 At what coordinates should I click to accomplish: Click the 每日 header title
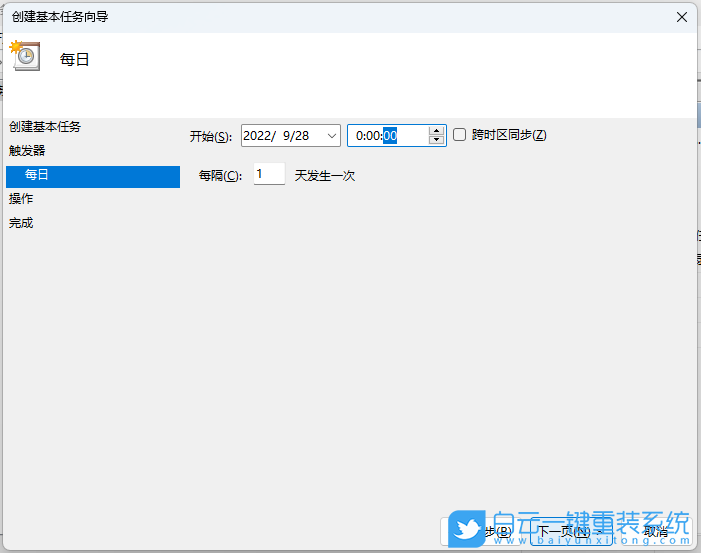[x=75, y=59]
